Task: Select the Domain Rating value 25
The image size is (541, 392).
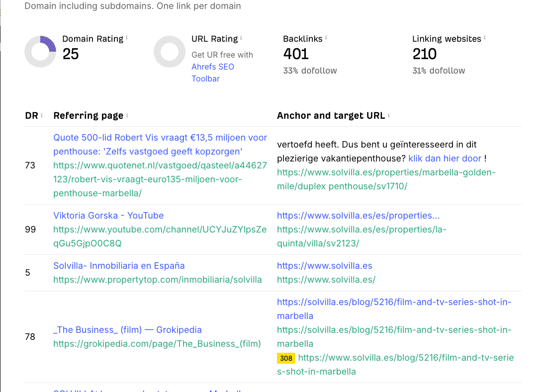Action: click(x=71, y=54)
